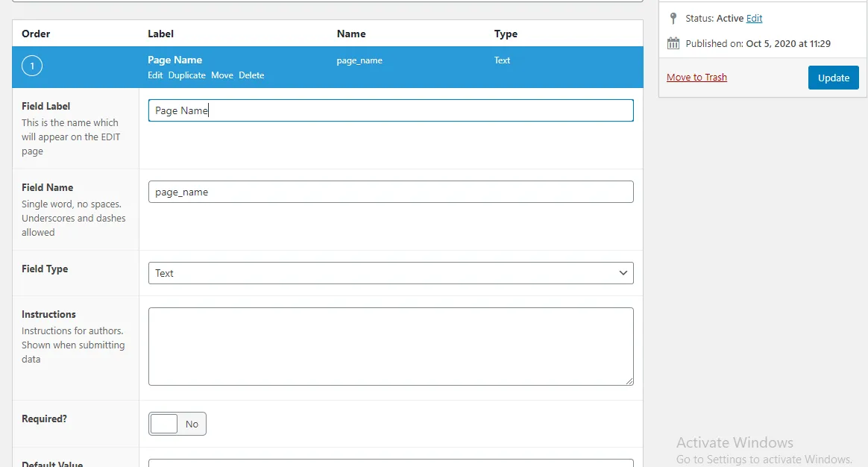Click the Type column header
Image resolution: width=868 pixels, height=467 pixels.
coord(506,34)
